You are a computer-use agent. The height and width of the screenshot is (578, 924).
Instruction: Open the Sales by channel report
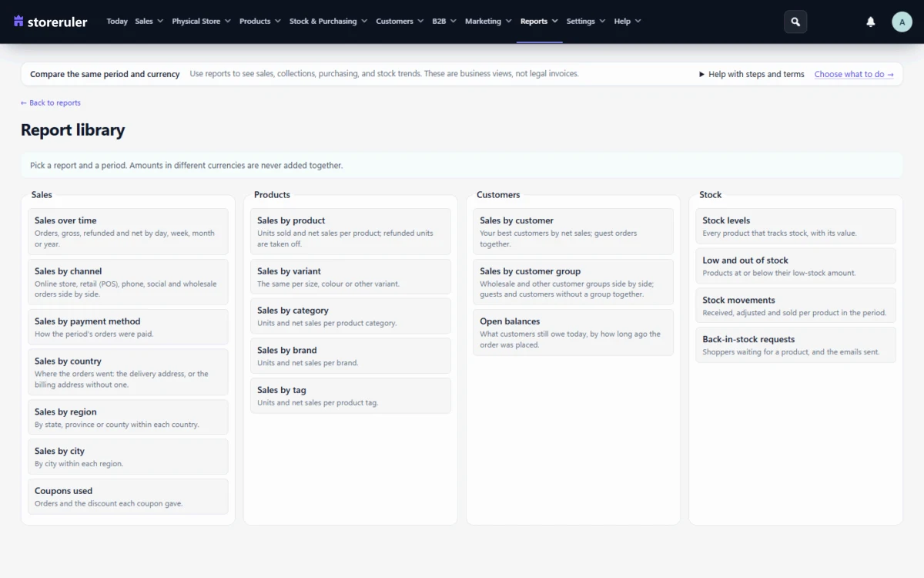pos(128,282)
